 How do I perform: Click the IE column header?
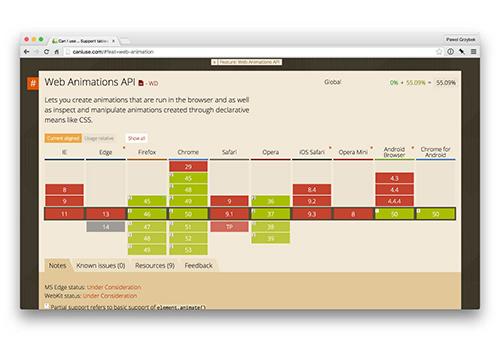point(64,152)
